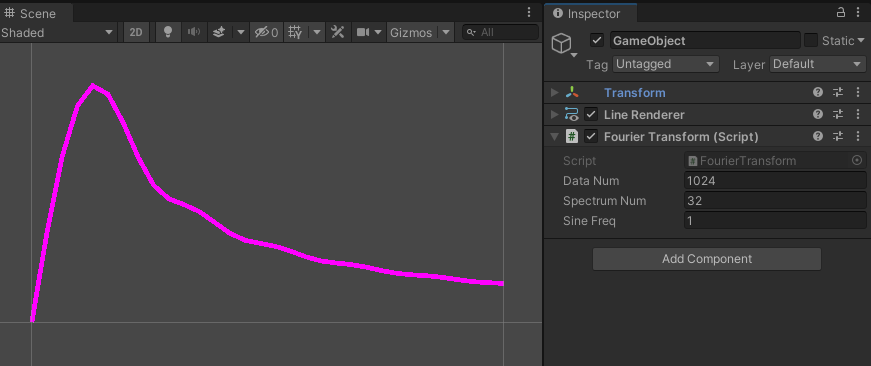Click the Add Component button
Screen dimensions: 871x366
tap(707, 259)
